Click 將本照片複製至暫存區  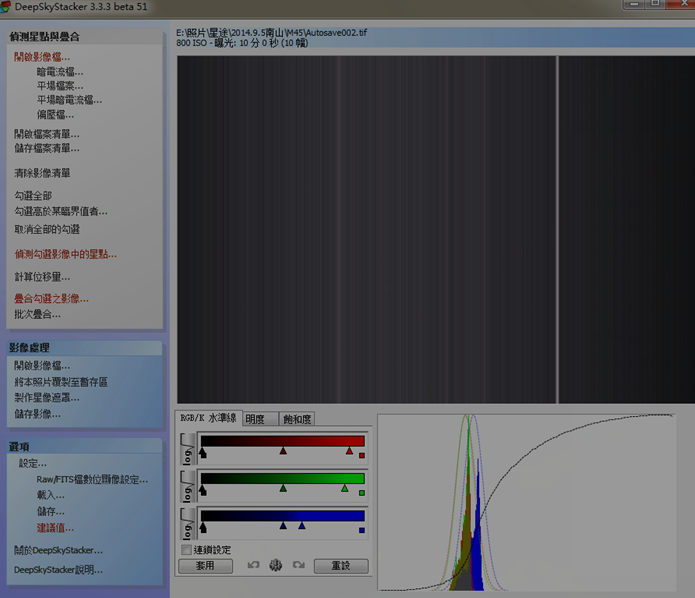pos(61,382)
